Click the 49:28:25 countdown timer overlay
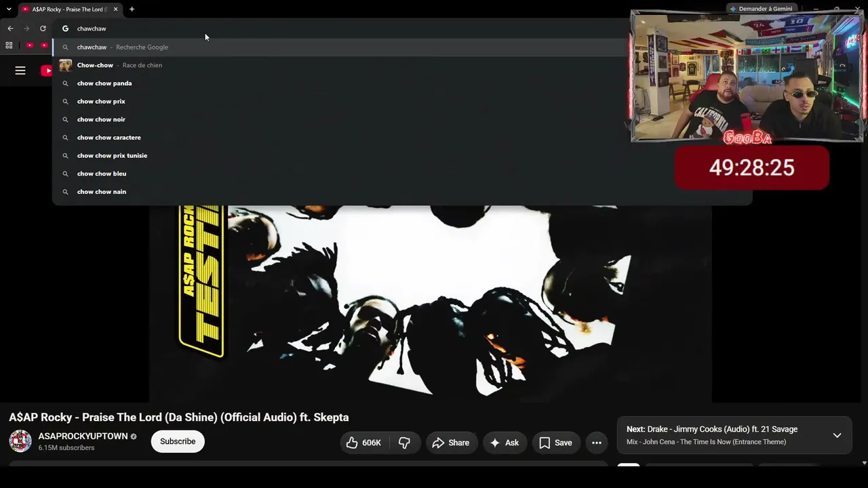This screenshot has height=488, width=868. (751, 167)
